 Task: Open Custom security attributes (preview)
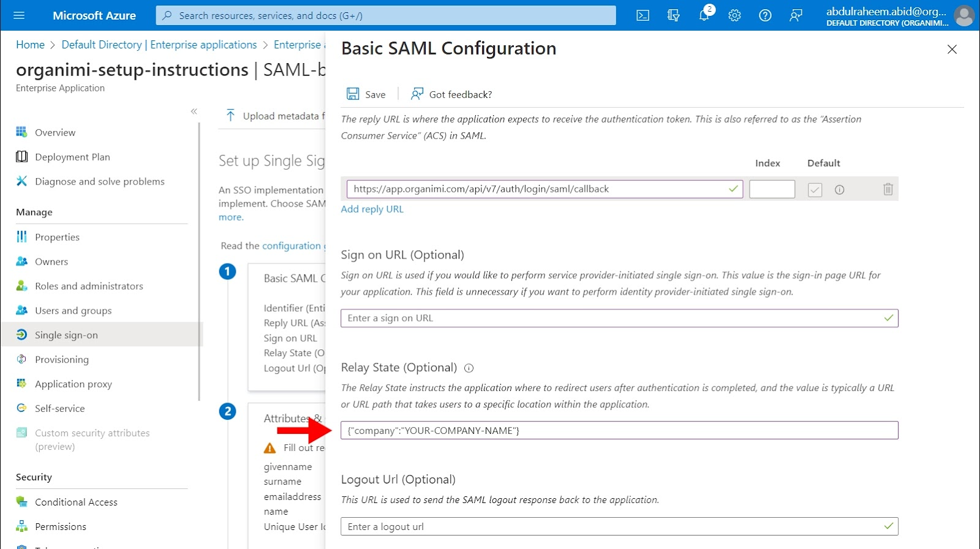[x=92, y=439]
